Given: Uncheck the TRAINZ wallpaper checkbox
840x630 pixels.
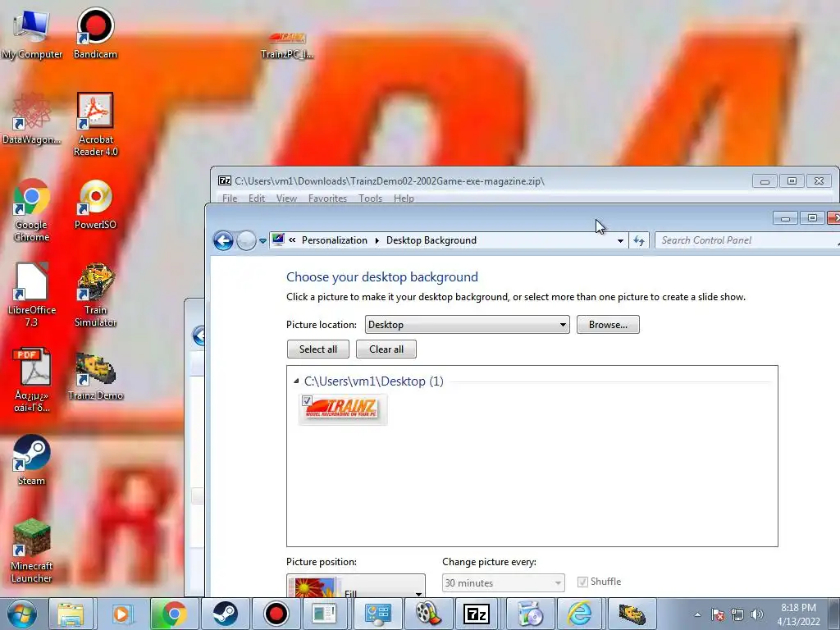Looking at the screenshot, I should [x=307, y=400].
